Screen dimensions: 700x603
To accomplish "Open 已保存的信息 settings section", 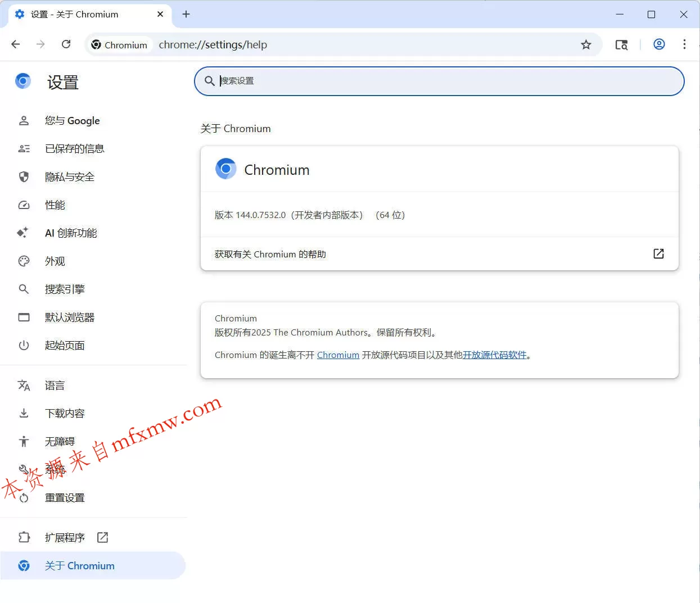I will (93, 149).
